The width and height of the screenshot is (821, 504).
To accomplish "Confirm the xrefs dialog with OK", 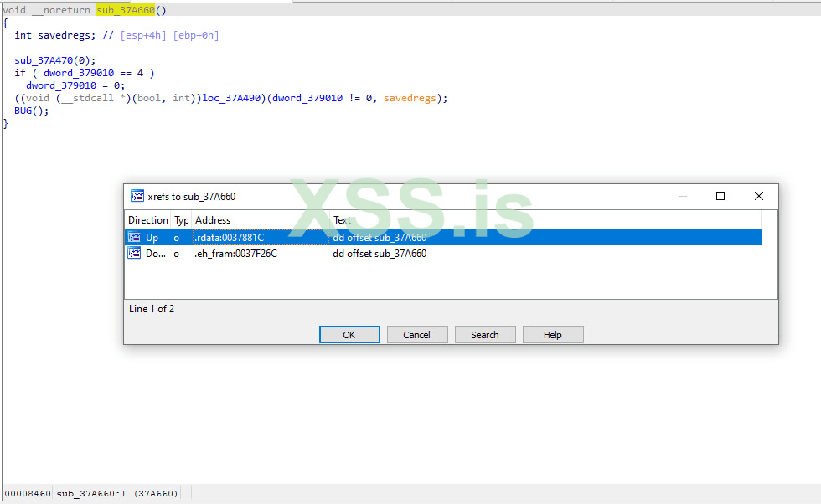I will (349, 335).
